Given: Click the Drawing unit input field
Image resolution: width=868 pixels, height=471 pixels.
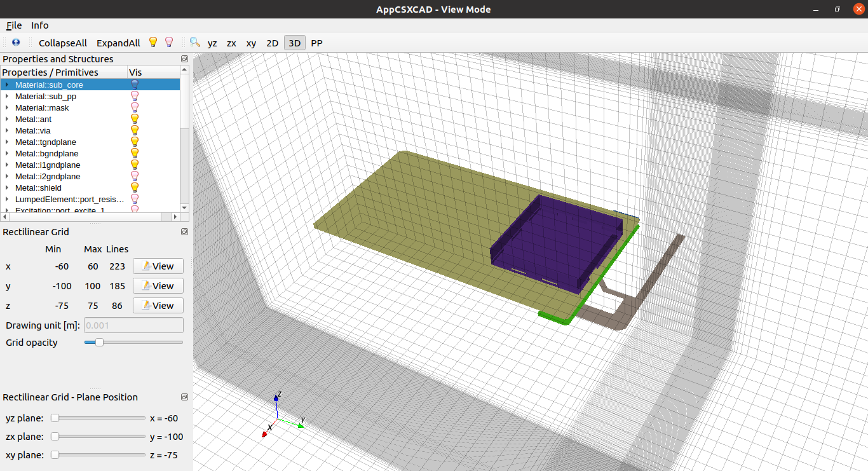Looking at the screenshot, I should coord(133,325).
